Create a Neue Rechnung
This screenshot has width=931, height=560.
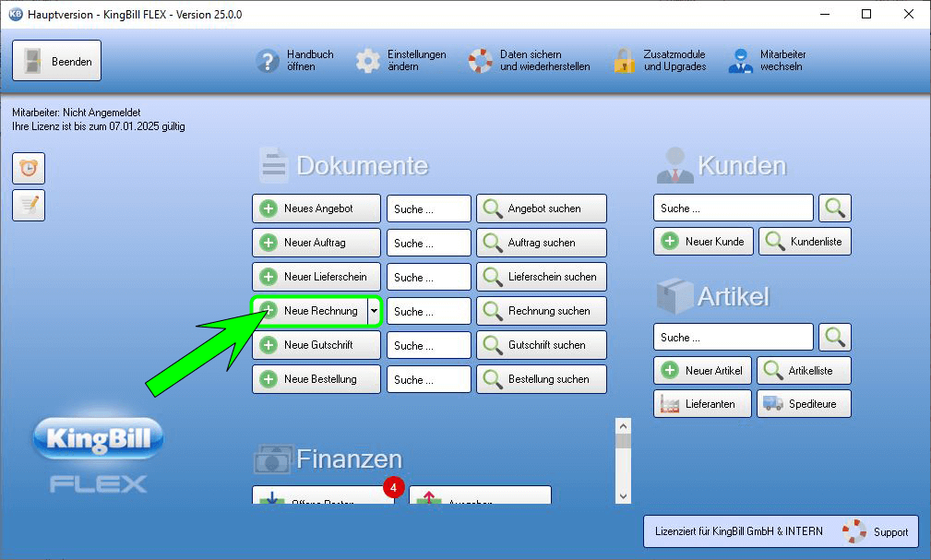310,311
